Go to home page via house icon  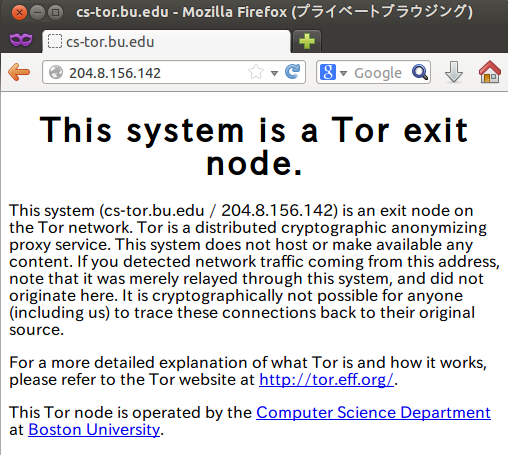pyautogui.click(x=489, y=72)
